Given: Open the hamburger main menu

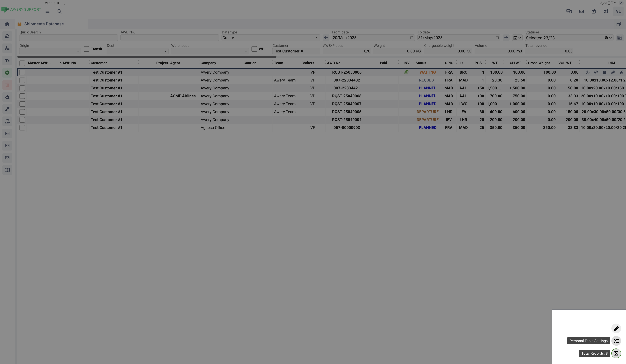Looking at the screenshot, I should click(x=47, y=11).
